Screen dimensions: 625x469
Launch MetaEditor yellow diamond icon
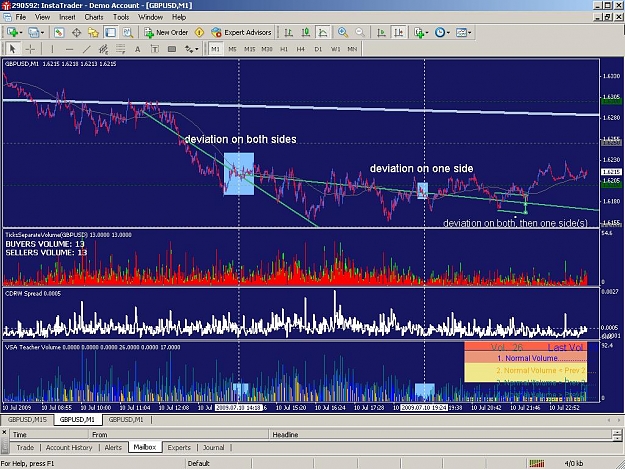pyautogui.click(x=199, y=33)
